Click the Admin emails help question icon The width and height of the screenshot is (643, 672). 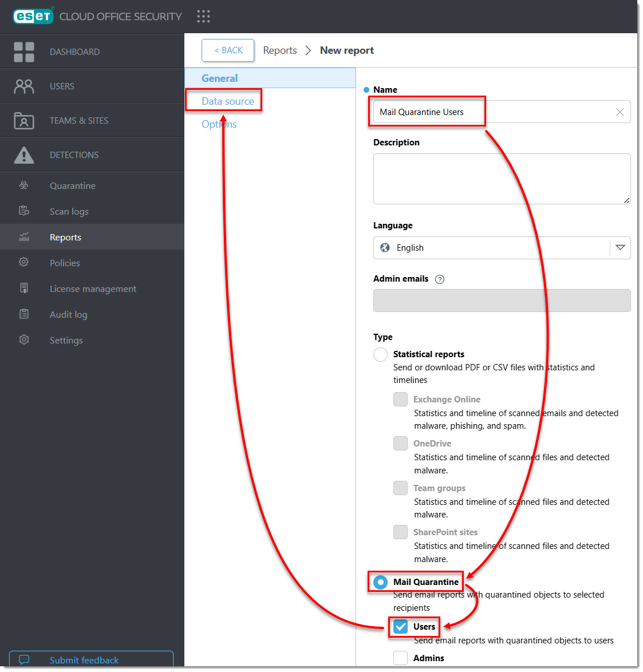(x=441, y=280)
